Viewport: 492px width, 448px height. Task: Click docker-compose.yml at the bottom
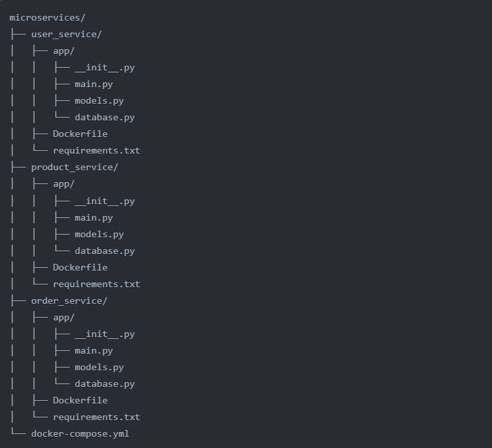pyautogui.click(x=80, y=434)
